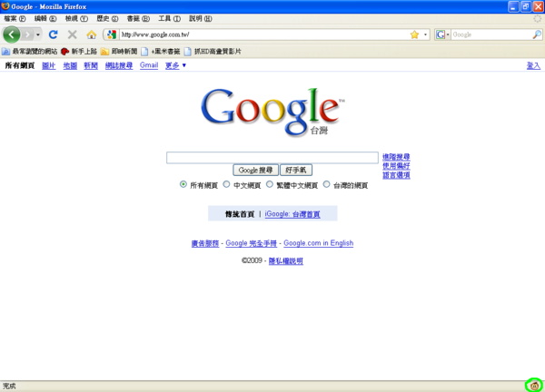Open the 語言選項 link
545x392 pixels.
click(396, 175)
